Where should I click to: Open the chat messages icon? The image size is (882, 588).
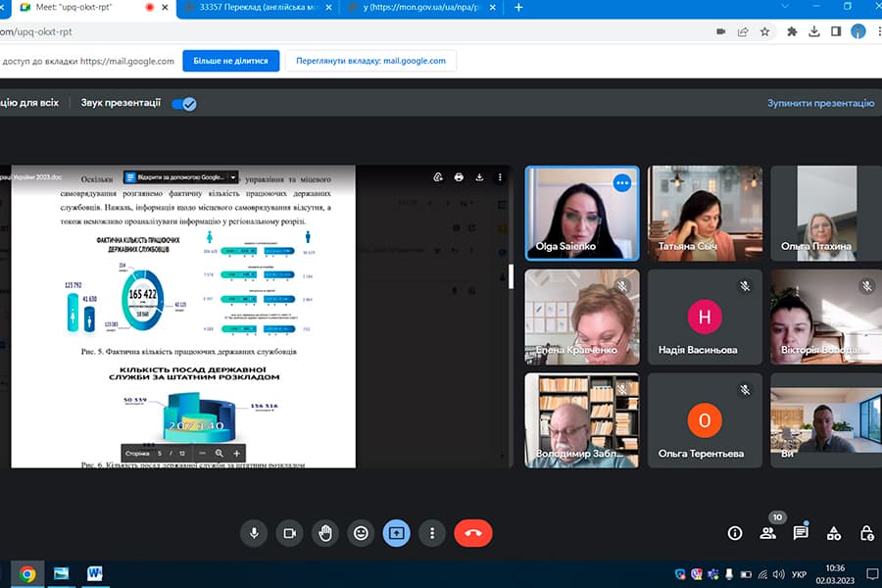[801, 533]
